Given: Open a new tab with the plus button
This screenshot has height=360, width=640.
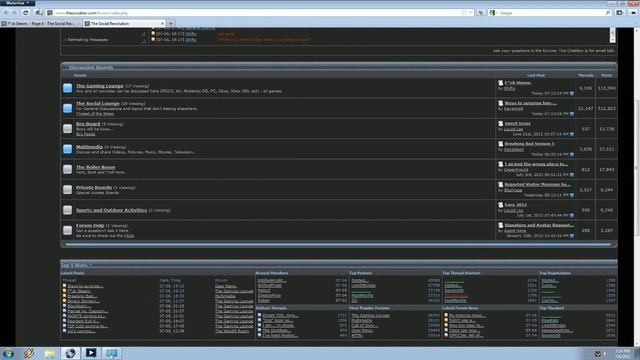Looking at the screenshot, I should point(171,24).
